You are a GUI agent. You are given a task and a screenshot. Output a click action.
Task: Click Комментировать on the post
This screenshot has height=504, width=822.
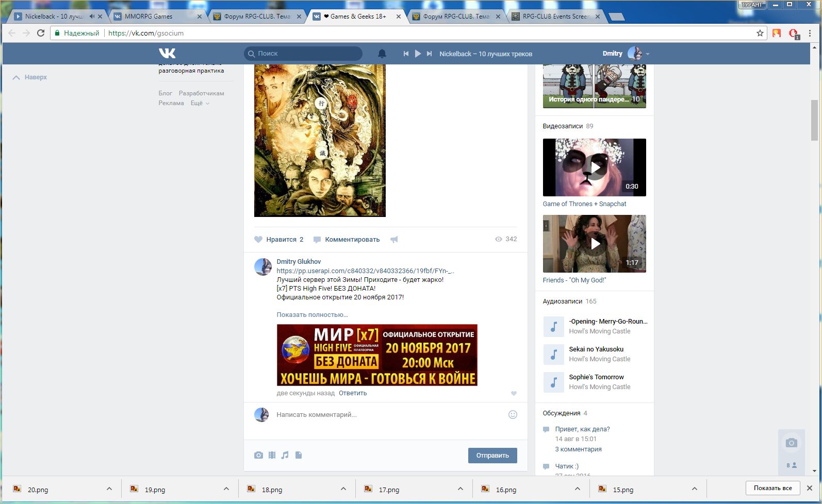[x=347, y=240]
